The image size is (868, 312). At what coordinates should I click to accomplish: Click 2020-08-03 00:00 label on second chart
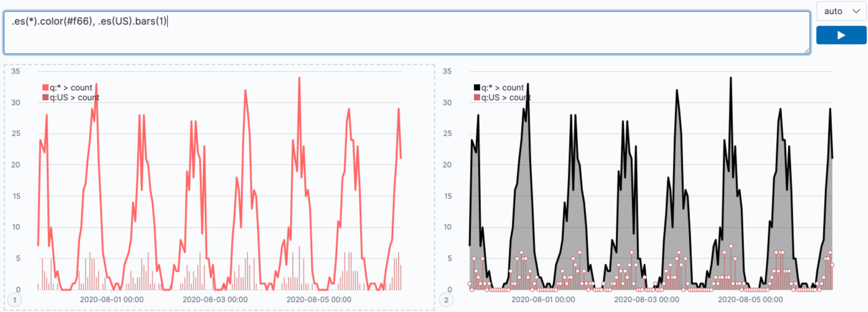[646, 300]
